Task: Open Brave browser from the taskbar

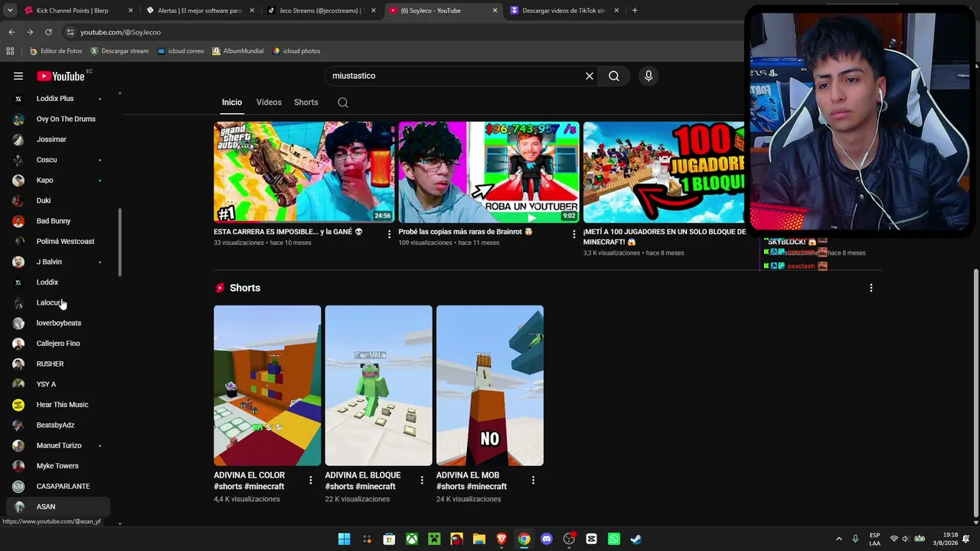Action: (x=501, y=539)
